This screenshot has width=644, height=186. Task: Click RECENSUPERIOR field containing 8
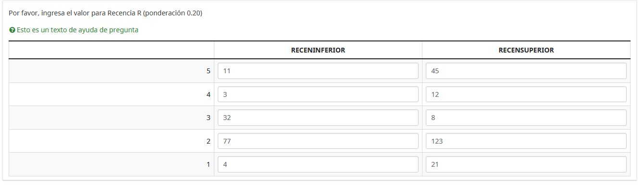[x=526, y=118]
